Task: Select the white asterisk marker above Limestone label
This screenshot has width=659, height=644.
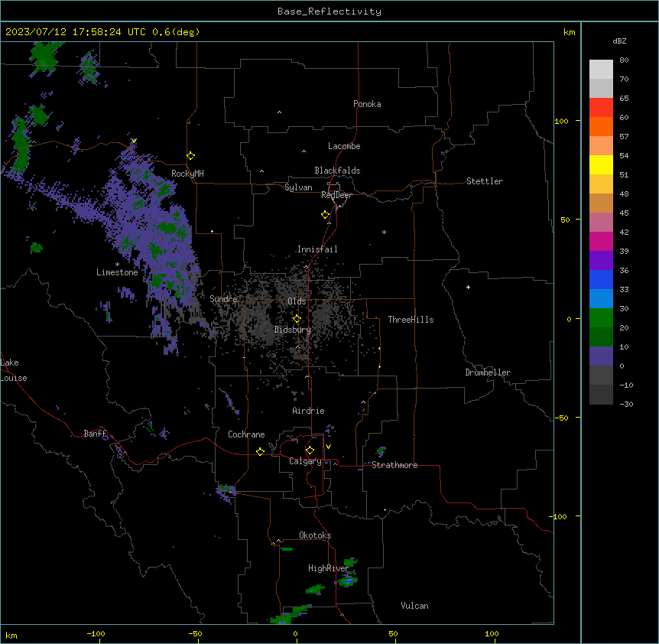Action: (x=117, y=265)
